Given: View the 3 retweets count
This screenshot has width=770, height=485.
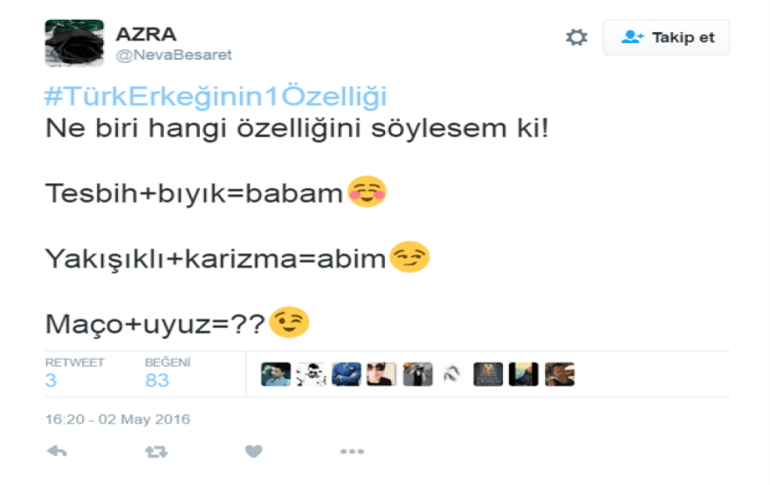Looking at the screenshot, I should point(51,380).
